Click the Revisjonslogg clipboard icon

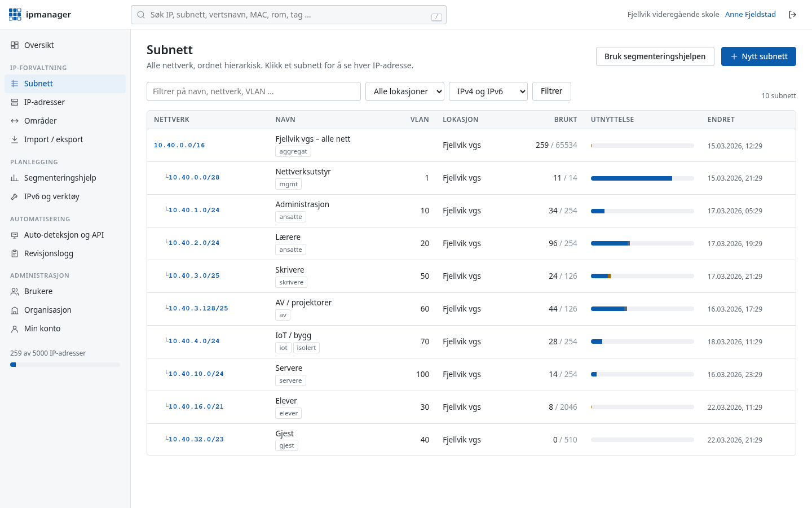tap(15, 253)
